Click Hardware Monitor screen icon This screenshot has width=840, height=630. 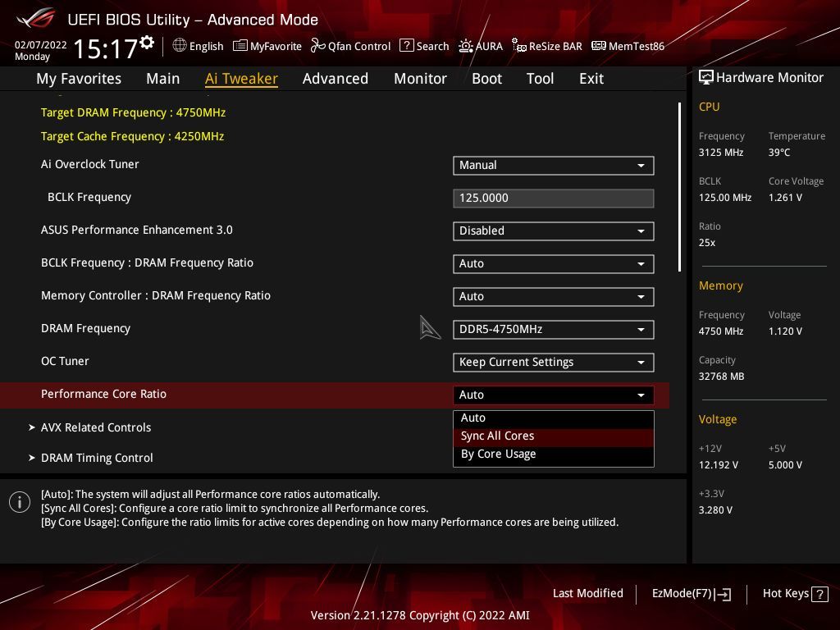point(706,78)
